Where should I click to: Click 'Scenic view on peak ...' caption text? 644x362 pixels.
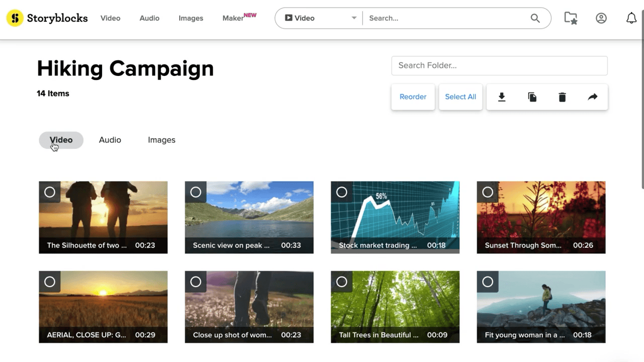(x=231, y=245)
